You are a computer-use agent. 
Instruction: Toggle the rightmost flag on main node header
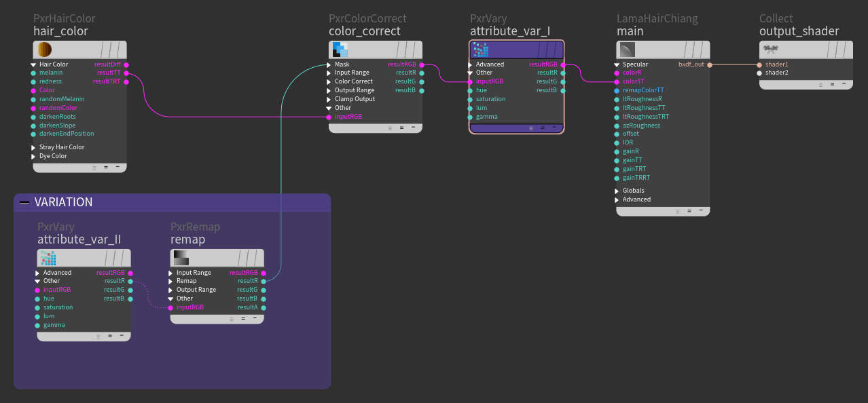pos(704,50)
